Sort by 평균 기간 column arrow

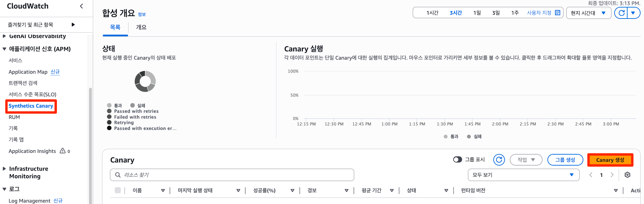pos(392,191)
